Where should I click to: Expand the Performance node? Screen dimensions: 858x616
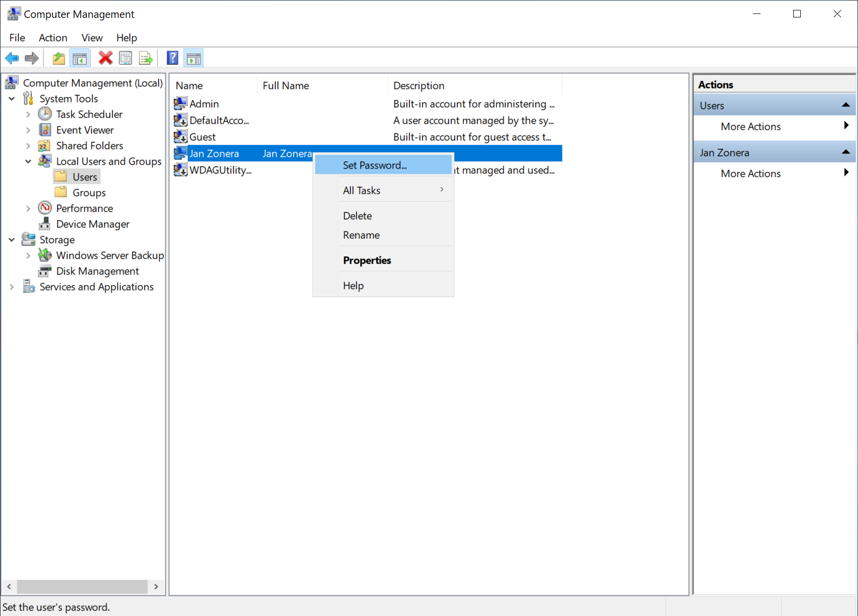tap(28, 208)
